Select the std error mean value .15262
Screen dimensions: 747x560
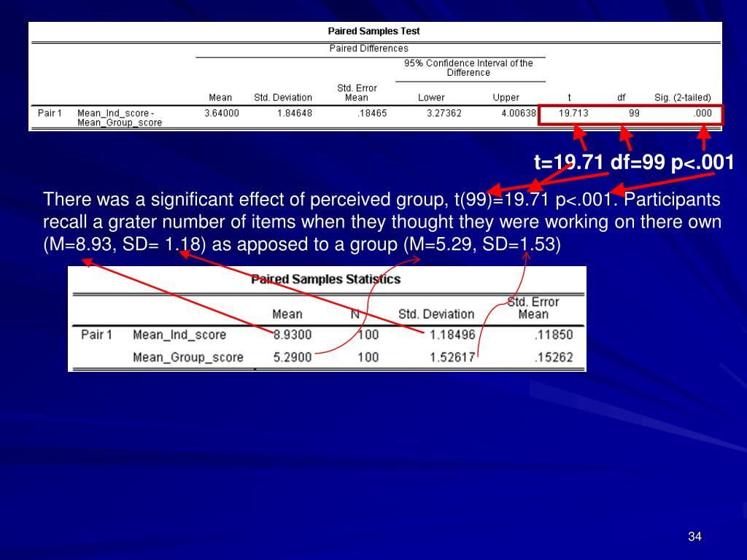tap(554, 357)
